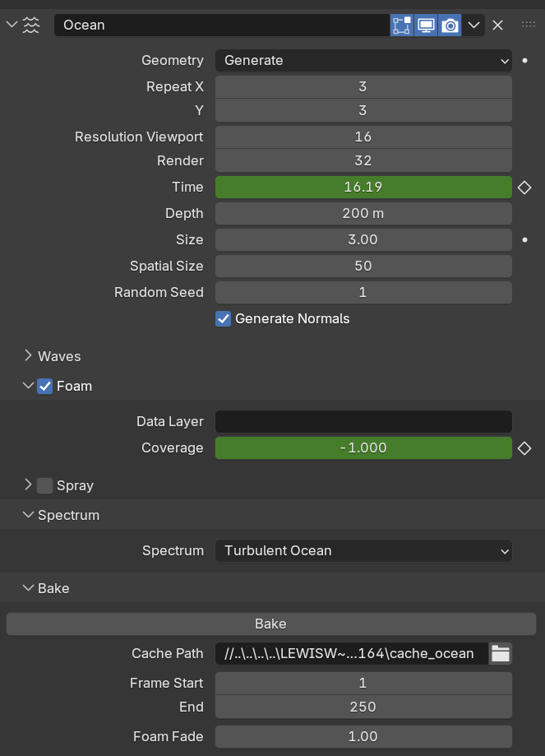Click the Coverage -1.000 field
This screenshot has width=545, height=756.
click(363, 448)
